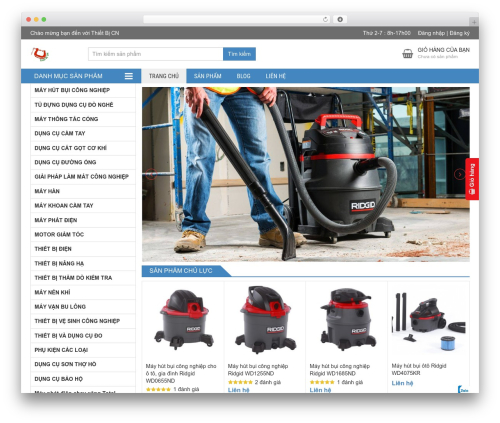Open the Zalo chat icon
The image size is (500, 423).
coord(463,389)
